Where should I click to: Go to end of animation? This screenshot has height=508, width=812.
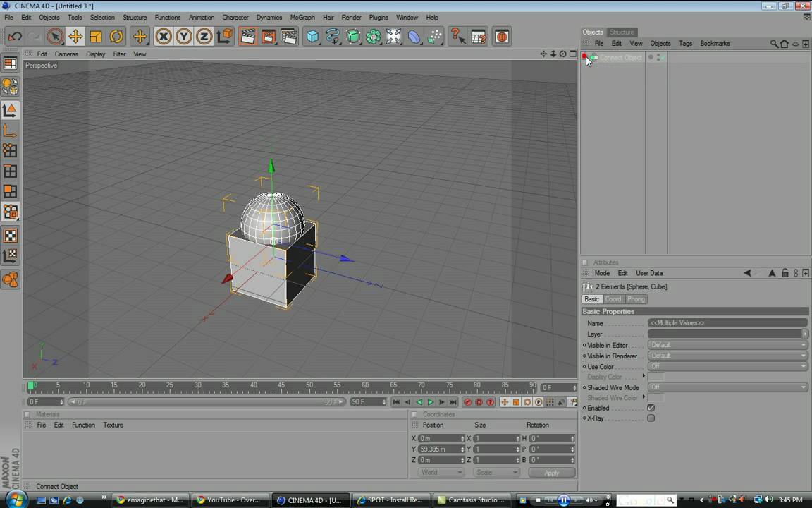tap(453, 402)
